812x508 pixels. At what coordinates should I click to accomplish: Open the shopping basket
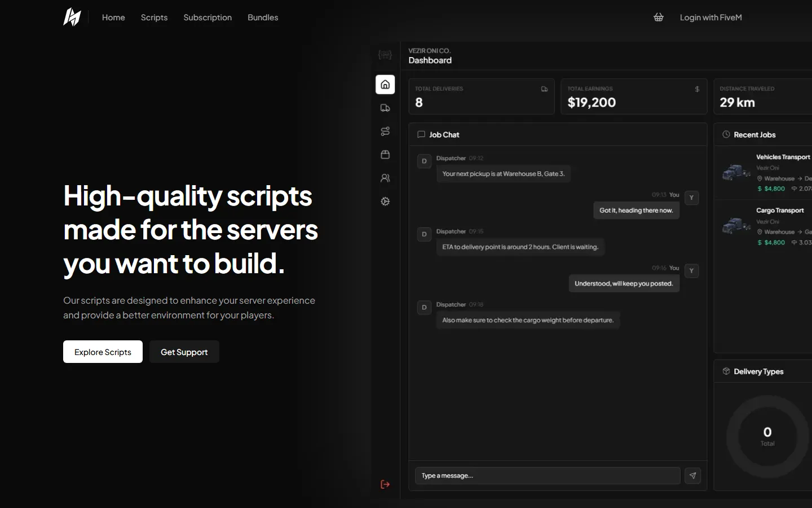659,17
